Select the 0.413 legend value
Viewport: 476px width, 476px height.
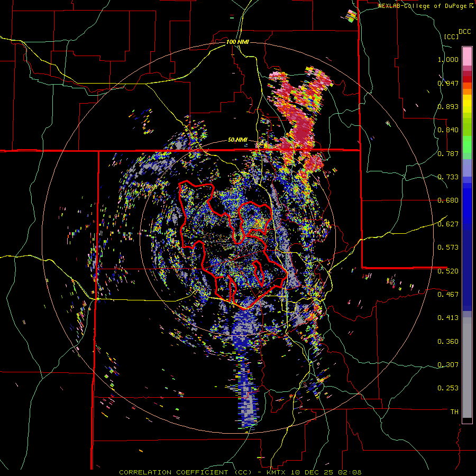pos(448,318)
